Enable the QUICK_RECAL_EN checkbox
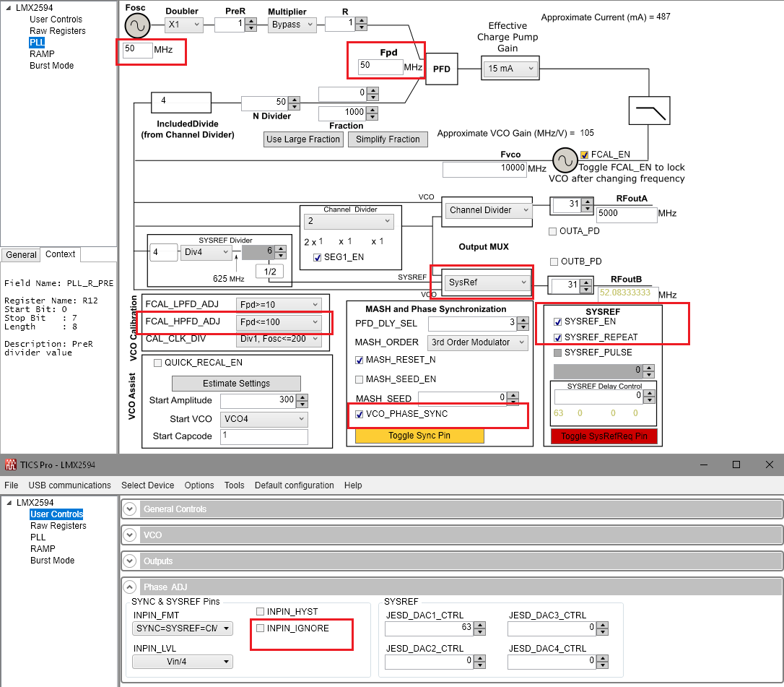 tap(157, 363)
